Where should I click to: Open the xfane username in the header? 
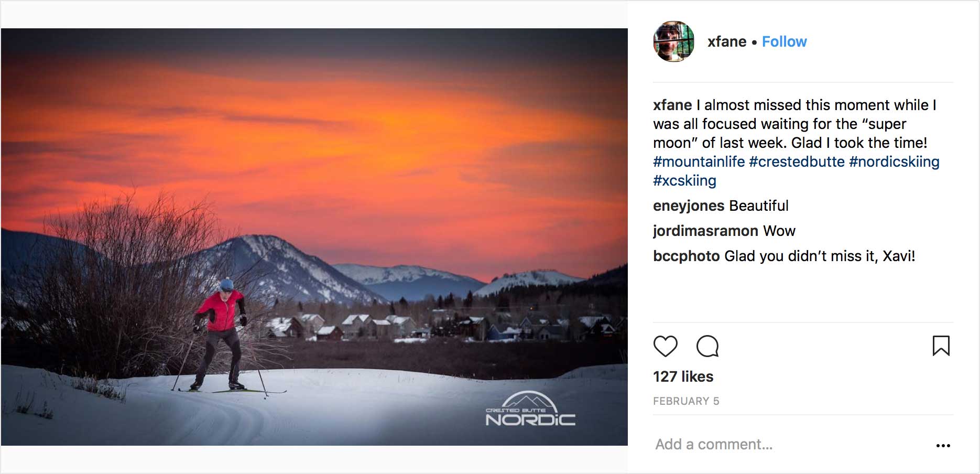726,41
